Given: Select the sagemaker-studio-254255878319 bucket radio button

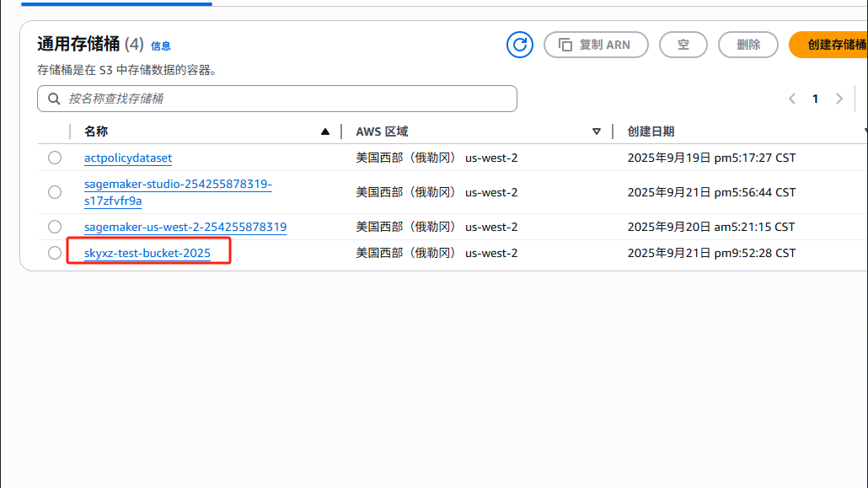Looking at the screenshot, I should click(55, 192).
